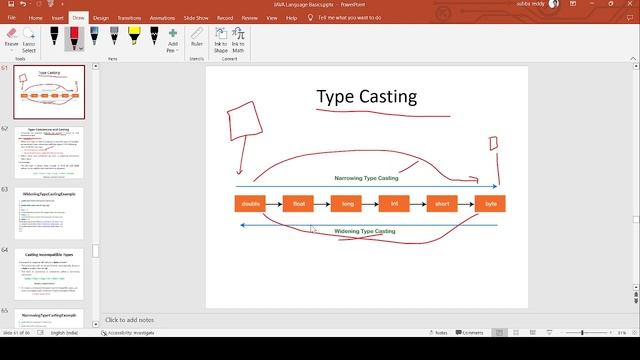
Task: Undo the last action
Action: [23, 4]
